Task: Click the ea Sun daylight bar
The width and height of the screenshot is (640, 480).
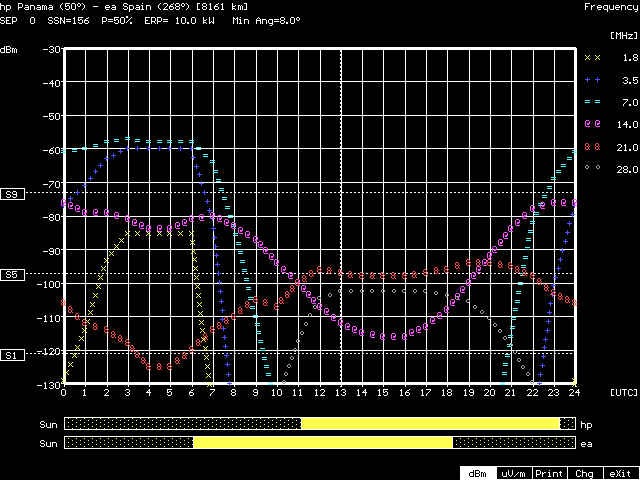Action: tap(320, 442)
